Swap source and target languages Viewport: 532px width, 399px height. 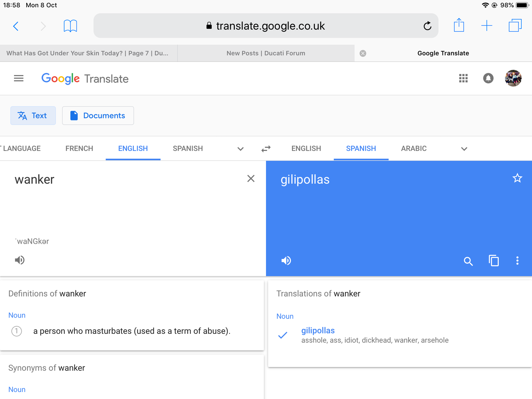(266, 149)
